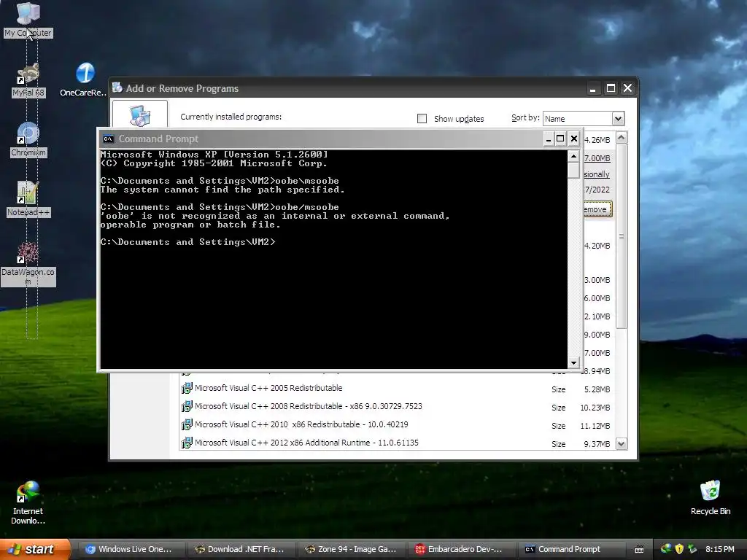Open the Start menu
This screenshot has width=747, height=560.
[35, 549]
